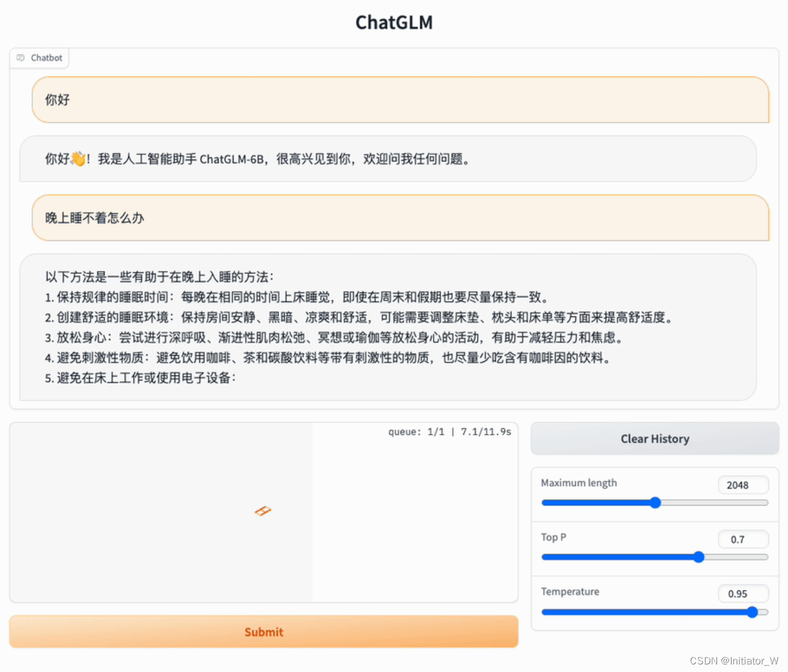The width and height of the screenshot is (788, 672).
Task: Click the "Maximum length" label
Action: click(x=578, y=483)
